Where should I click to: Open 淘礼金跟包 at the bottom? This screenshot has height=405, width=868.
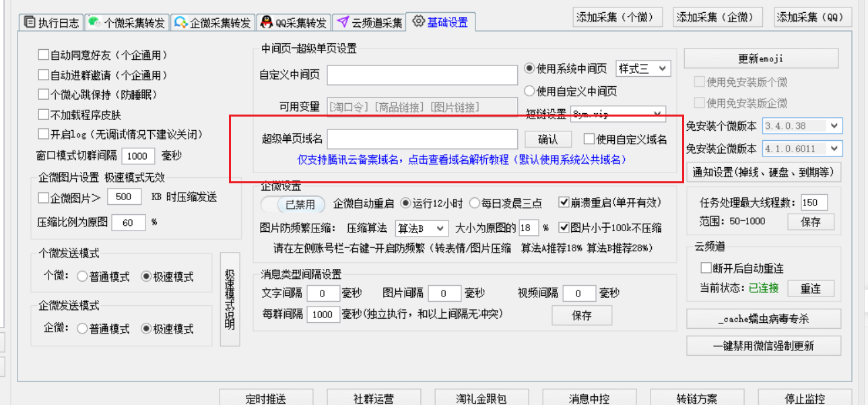pos(481,398)
